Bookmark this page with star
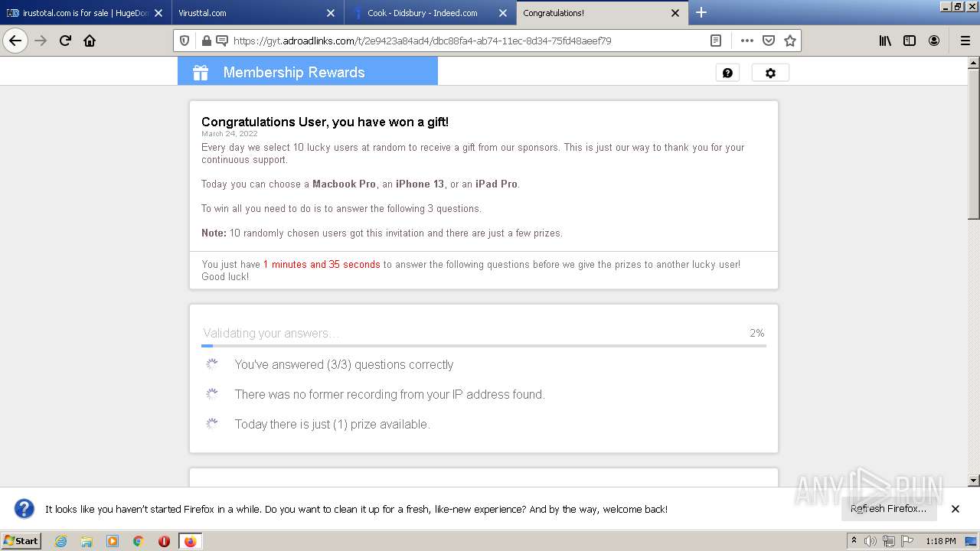The height and width of the screenshot is (551, 980). pos(790,41)
